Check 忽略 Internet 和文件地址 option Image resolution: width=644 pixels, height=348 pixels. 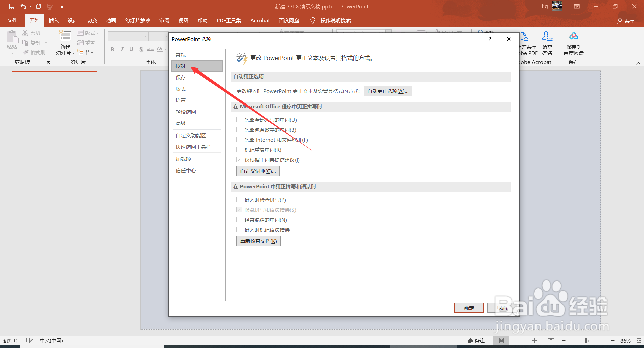[239, 140]
